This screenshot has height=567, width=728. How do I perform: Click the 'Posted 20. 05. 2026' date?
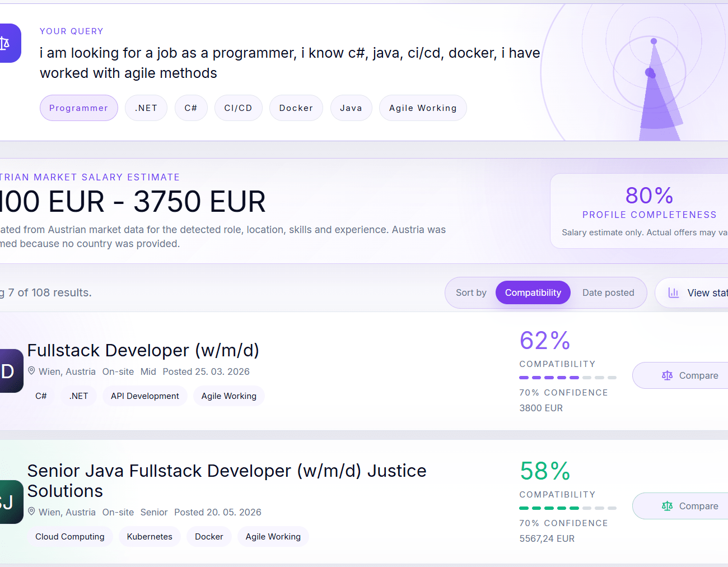[x=218, y=512]
